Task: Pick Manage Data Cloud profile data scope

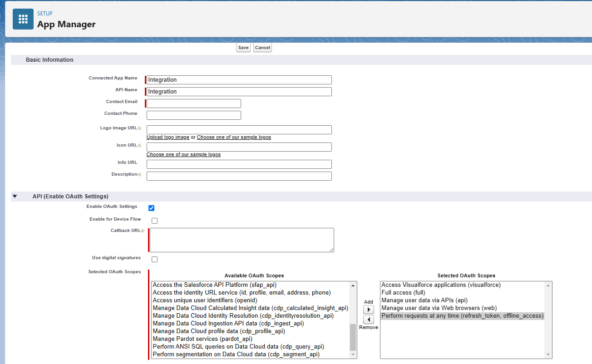Action: [251, 331]
